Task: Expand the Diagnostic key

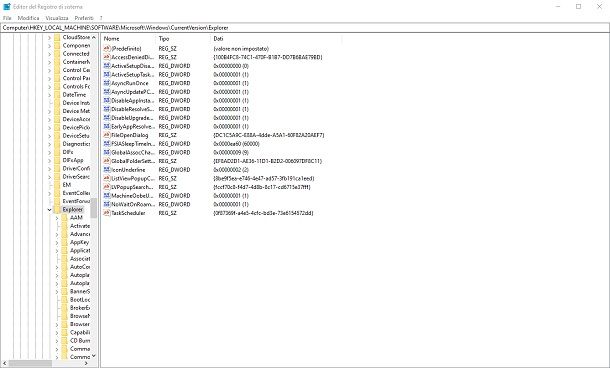Action: coord(49,144)
